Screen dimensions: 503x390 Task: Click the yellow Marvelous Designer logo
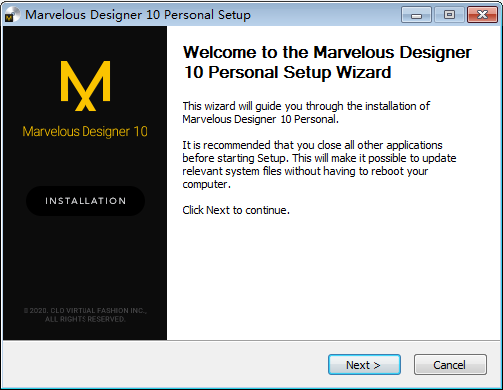click(85, 86)
